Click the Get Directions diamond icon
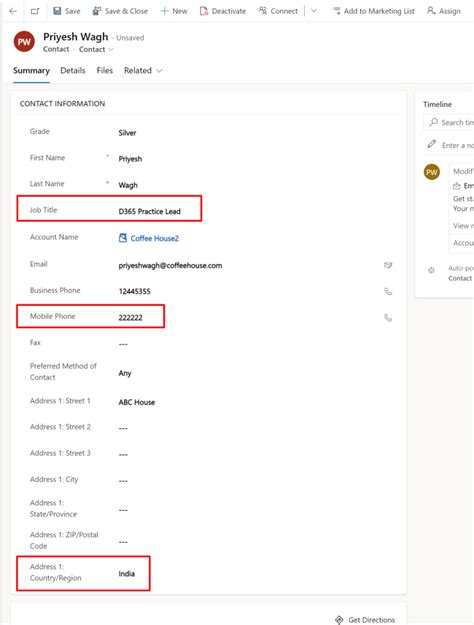The image size is (474, 625). point(339,620)
